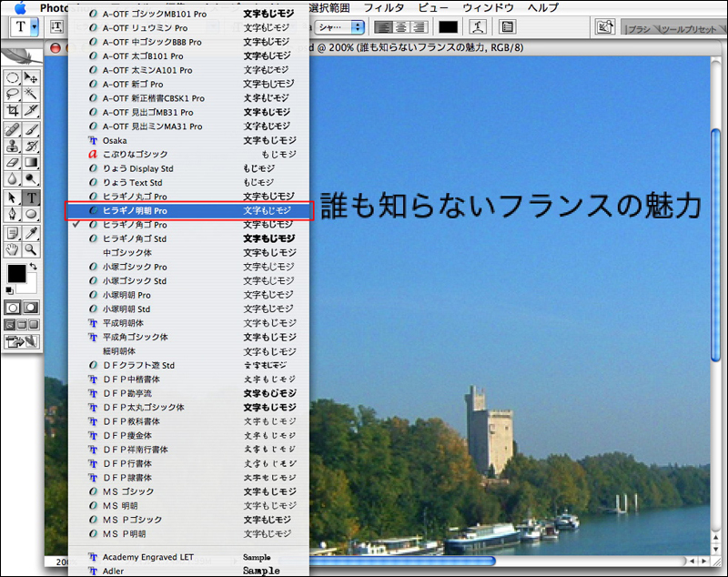This screenshot has width=728, height=577.
Task: Switch to the ブラシ palette tab
Action: coord(640,28)
